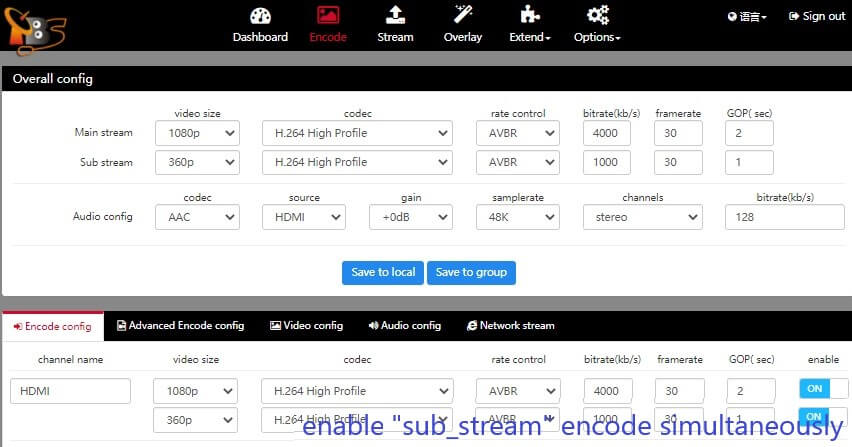This screenshot has height=447, width=852.
Task: Open the Stream upload icon
Action: (x=395, y=16)
